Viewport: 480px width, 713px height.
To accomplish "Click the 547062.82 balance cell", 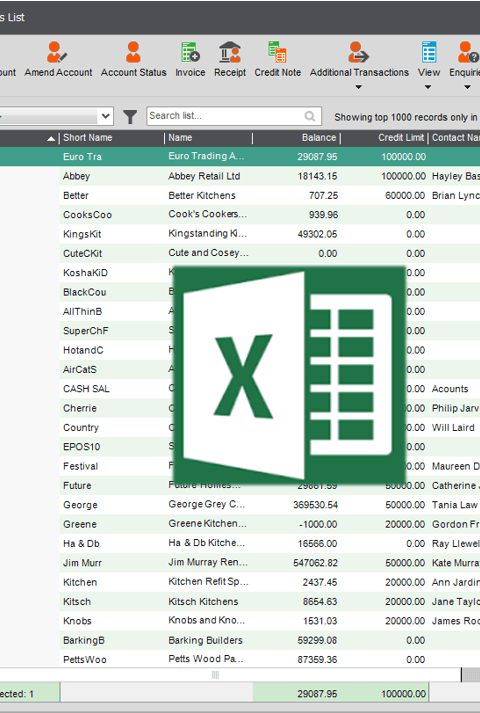I will (315, 563).
